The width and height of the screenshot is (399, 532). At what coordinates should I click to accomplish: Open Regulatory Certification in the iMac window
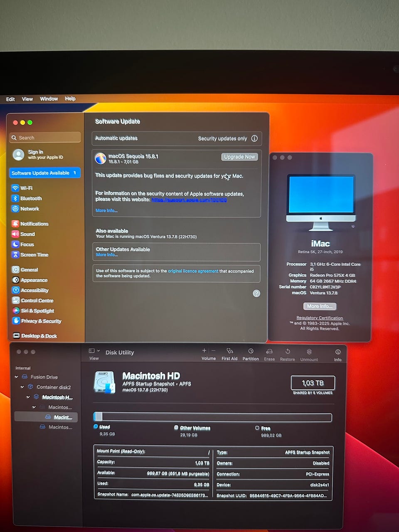320,318
